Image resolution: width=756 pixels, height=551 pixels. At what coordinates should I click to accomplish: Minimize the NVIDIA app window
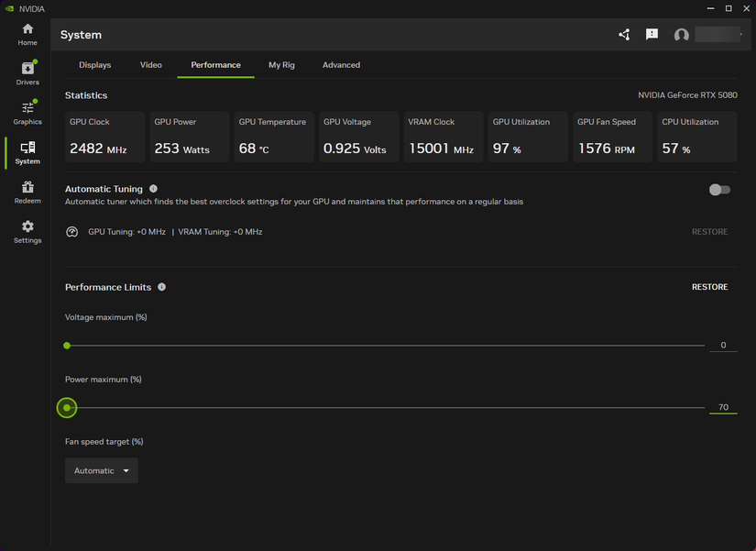coord(710,8)
